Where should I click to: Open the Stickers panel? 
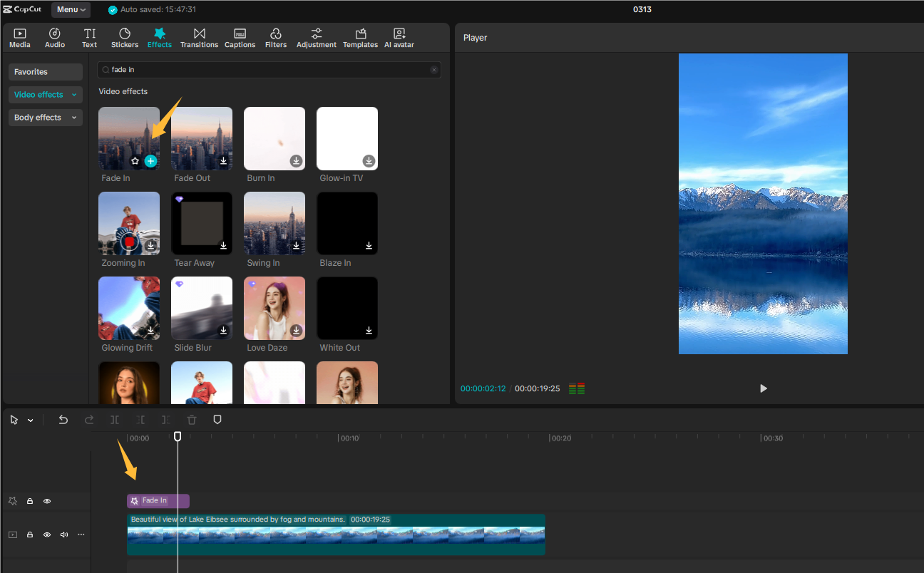[125, 38]
